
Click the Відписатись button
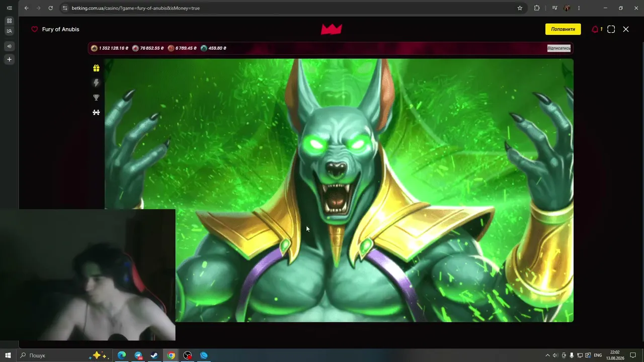(559, 48)
